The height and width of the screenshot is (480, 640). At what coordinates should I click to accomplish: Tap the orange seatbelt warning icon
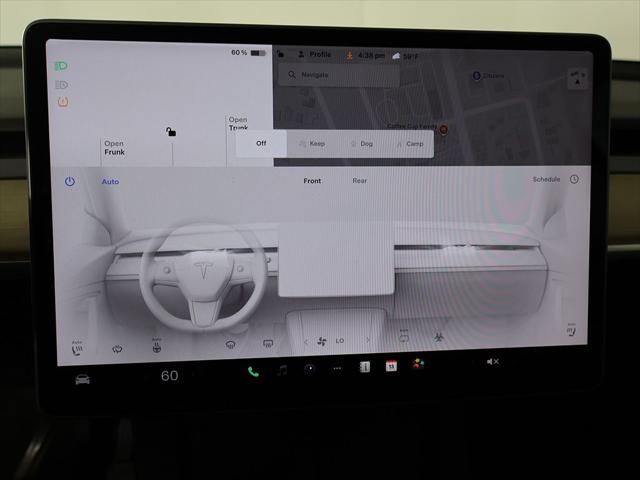[349, 56]
